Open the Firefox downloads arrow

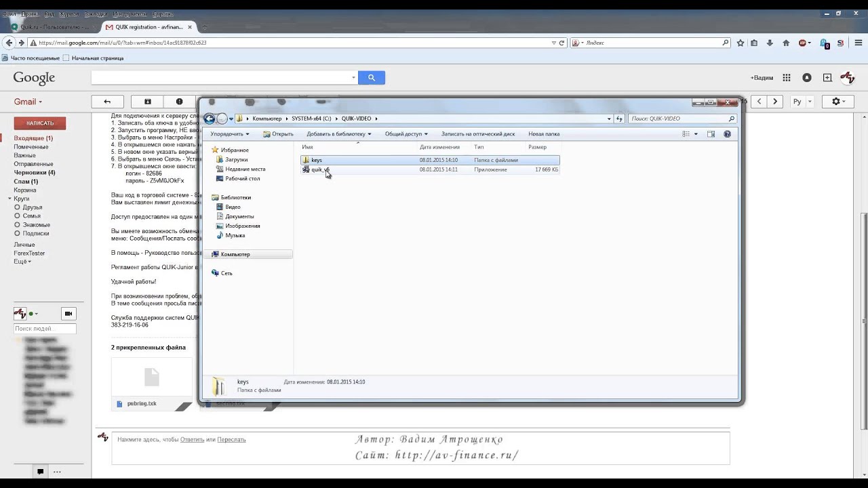pos(770,43)
